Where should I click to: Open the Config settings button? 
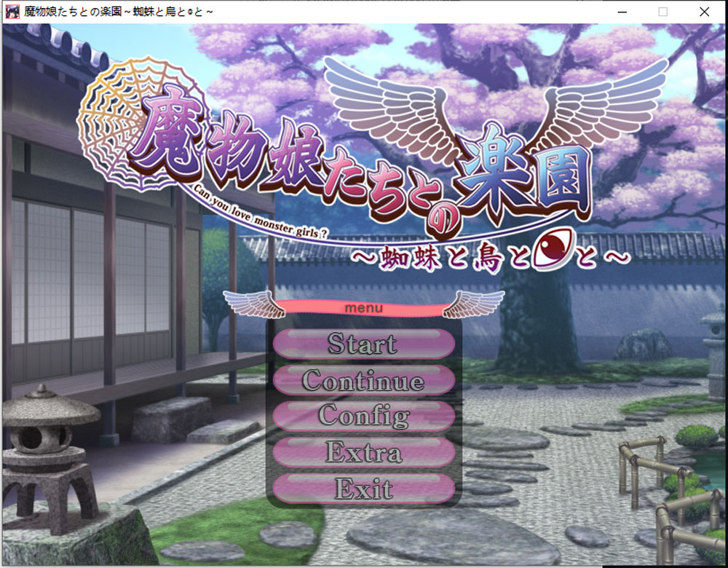(363, 416)
